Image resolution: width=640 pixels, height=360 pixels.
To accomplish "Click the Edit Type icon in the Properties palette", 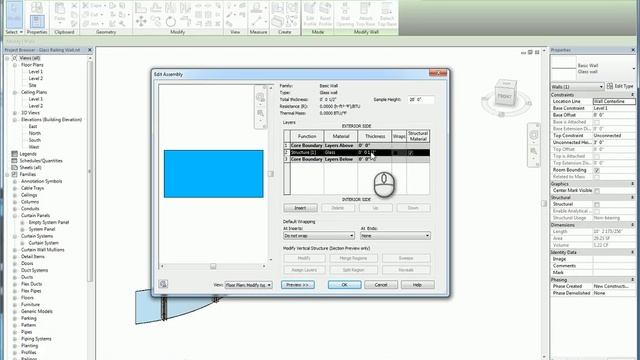I will pyautogui.click(x=609, y=86).
